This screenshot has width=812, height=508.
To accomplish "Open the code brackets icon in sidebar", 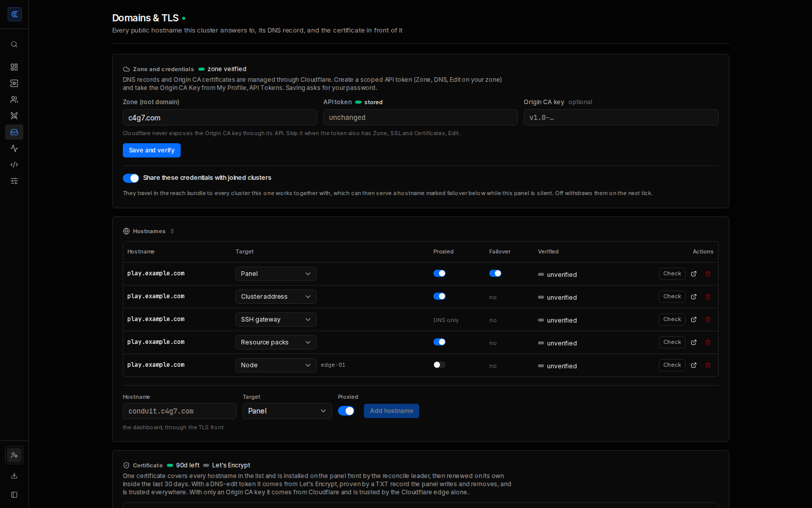I will (14, 165).
